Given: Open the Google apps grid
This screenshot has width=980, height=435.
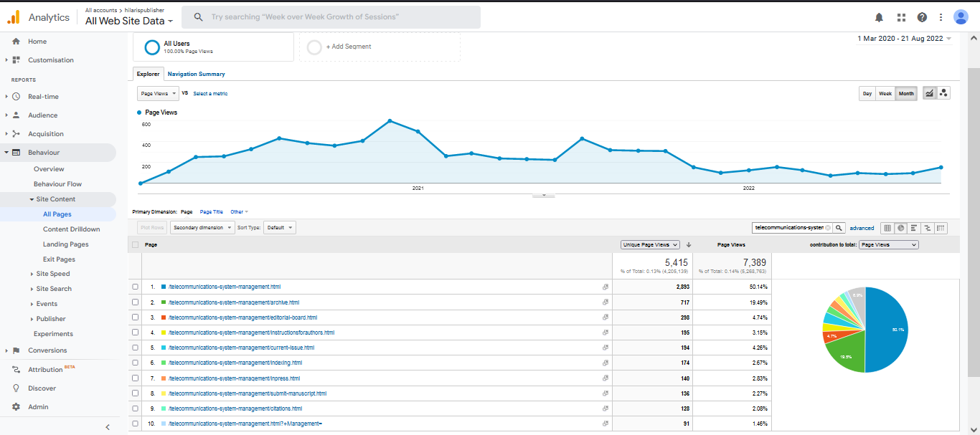Looking at the screenshot, I should point(901,17).
